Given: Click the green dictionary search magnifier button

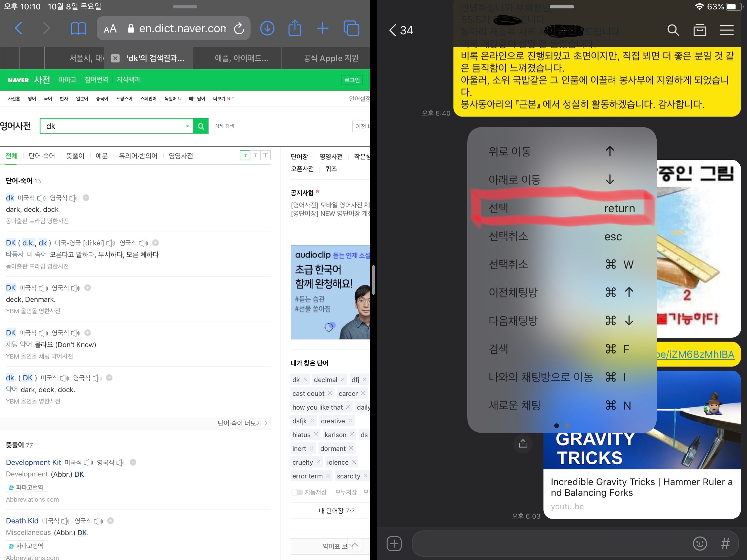Looking at the screenshot, I should (201, 126).
